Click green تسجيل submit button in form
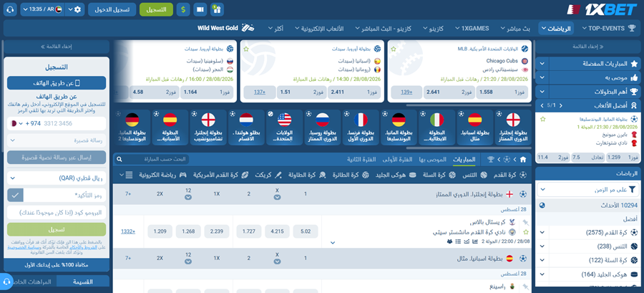Viewport: 644px width, 293px height. pyautogui.click(x=57, y=229)
